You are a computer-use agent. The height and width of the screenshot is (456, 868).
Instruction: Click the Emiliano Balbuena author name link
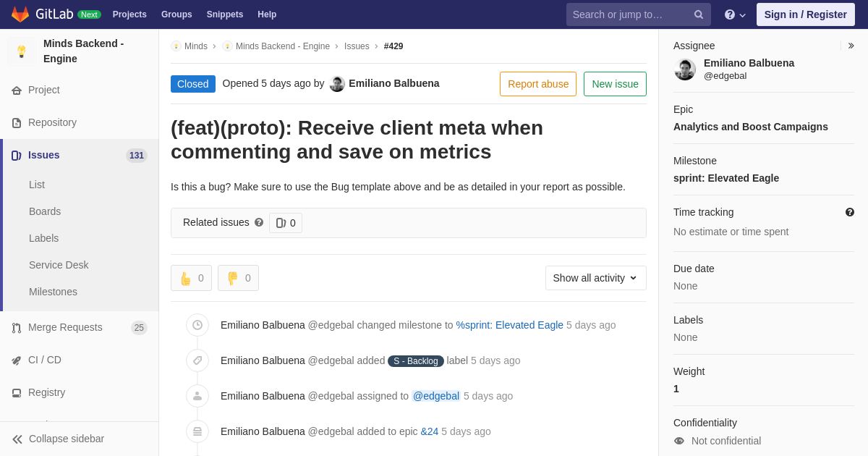pyautogui.click(x=394, y=83)
